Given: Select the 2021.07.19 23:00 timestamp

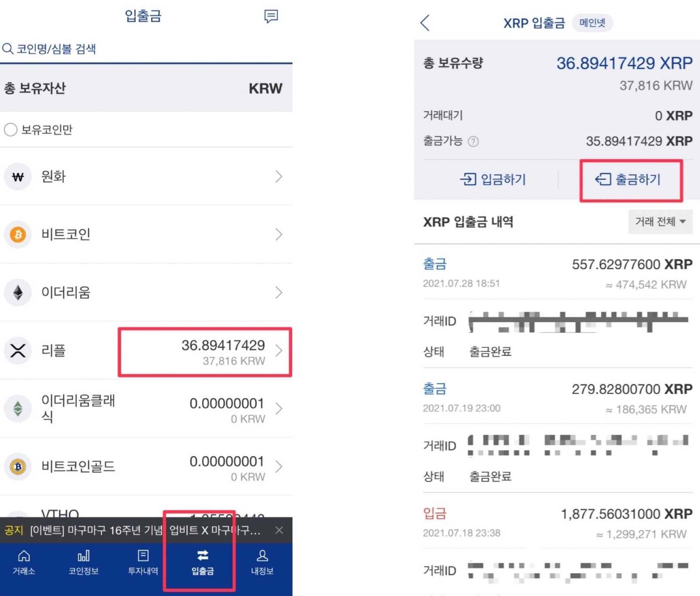Looking at the screenshot, I should [x=462, y=408].
